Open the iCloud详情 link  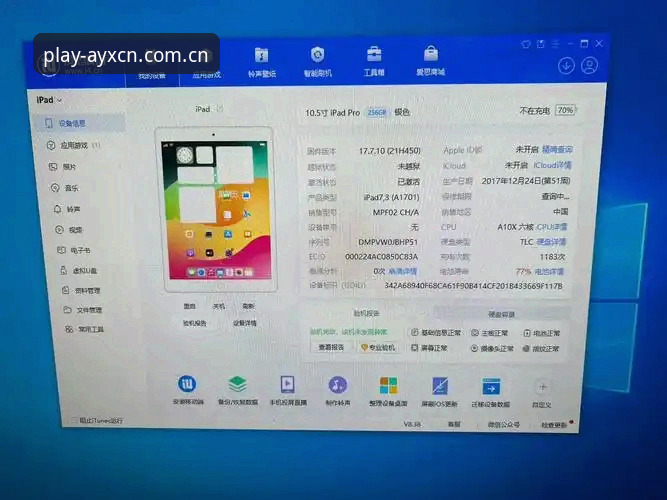(x=552, y=165)
